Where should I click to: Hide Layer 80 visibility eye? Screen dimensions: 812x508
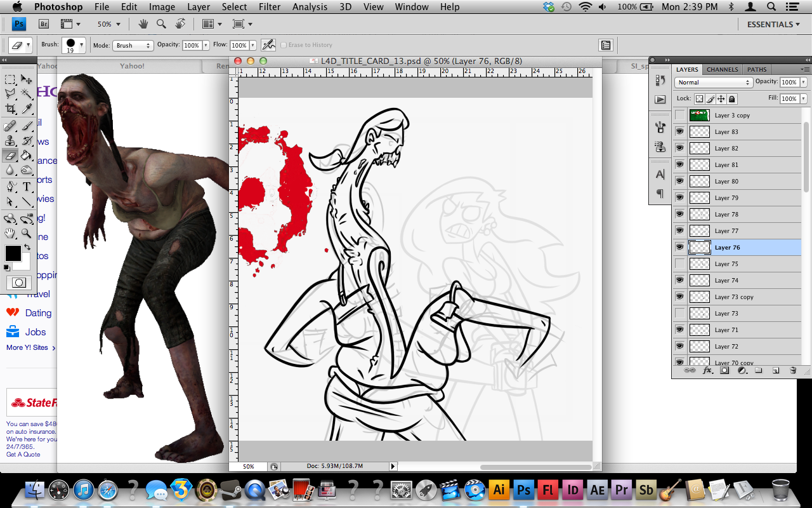click(x=680, y=181)
